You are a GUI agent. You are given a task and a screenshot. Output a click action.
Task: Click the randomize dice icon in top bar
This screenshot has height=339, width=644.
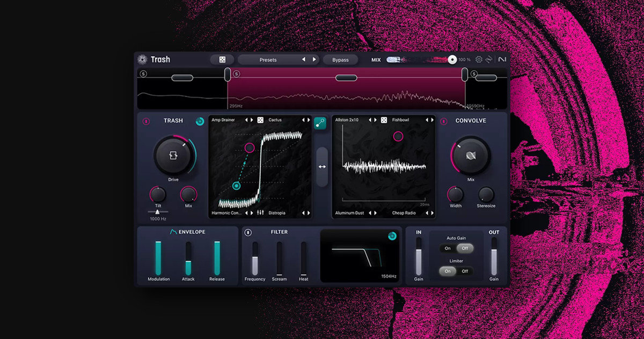pos(222,60)
